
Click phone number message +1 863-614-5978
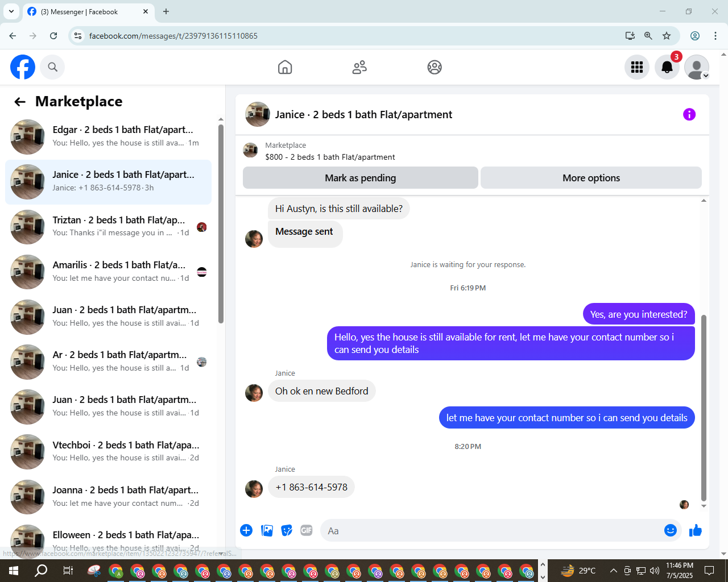pos(311,487)
